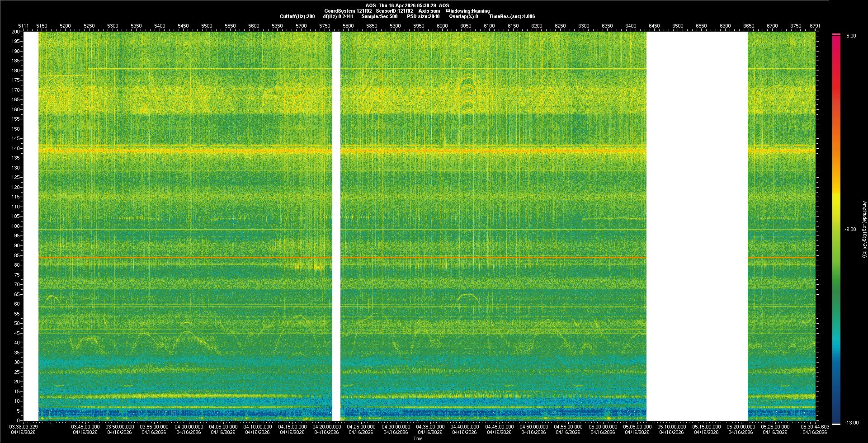Click the 6000 tick on top axis

[x=442, y=26]
